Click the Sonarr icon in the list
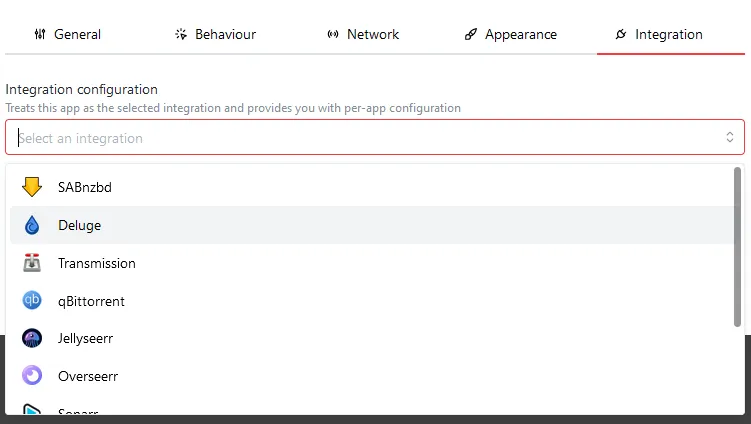The height and width of the screenshot is (424, 751). pos(32,409)
